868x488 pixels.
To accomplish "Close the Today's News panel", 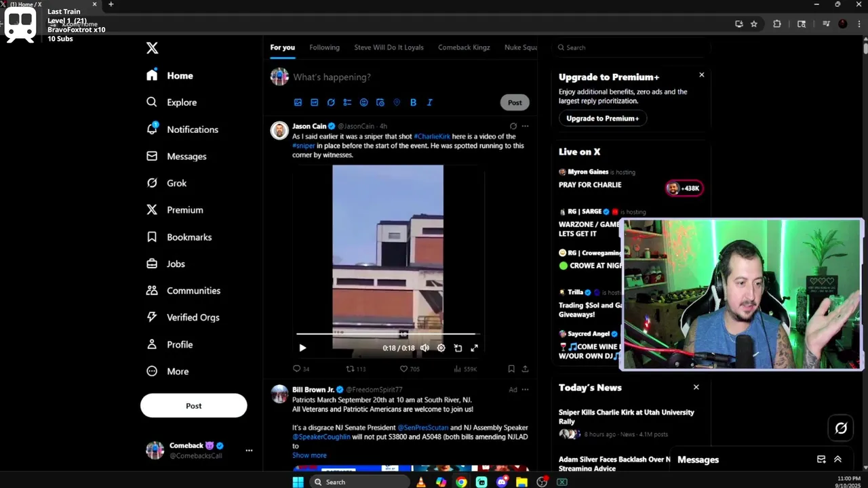I will (696, 387).
